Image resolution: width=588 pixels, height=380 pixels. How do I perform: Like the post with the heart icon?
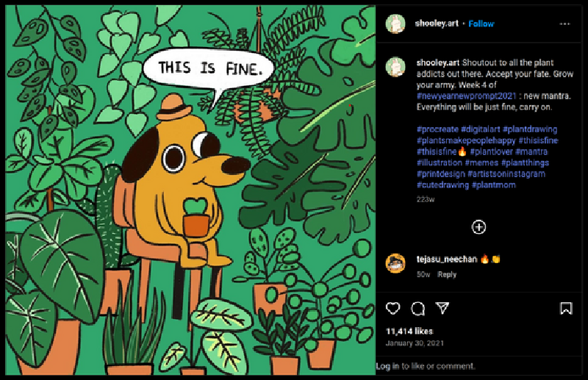[392, 309]
